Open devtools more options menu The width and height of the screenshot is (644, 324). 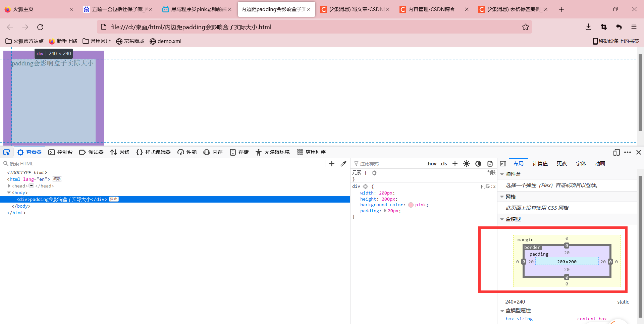[x=628, y=152]
